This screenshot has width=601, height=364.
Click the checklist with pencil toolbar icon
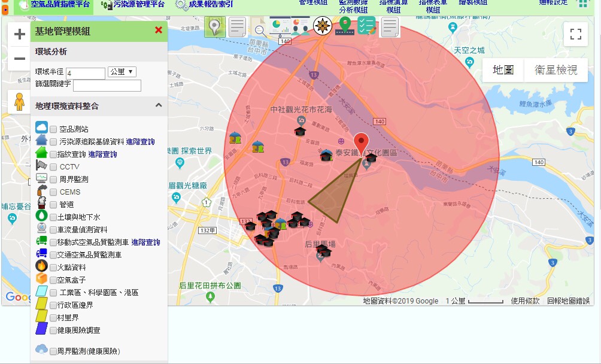point(366,26)
